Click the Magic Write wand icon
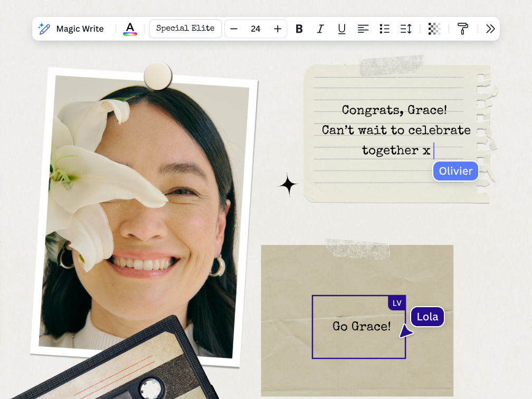Image resolution: width=532 pixels, height=399 pixels. (44, 28)
